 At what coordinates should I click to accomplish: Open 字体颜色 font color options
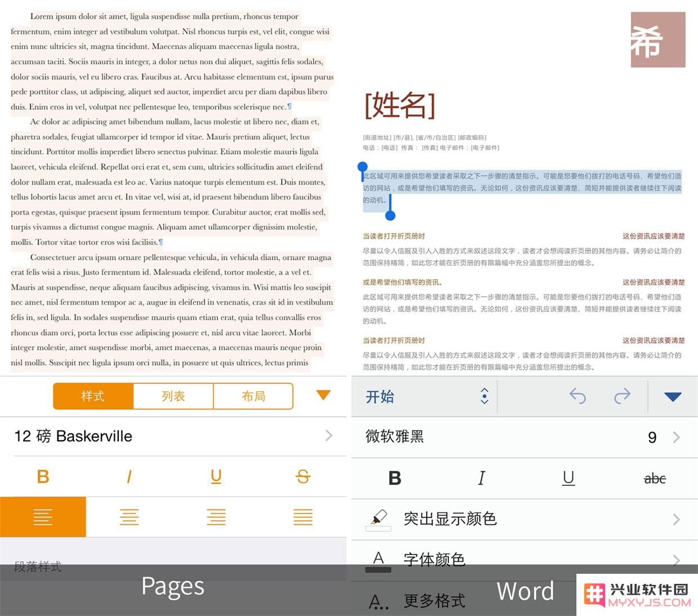(x=525, y=560)
